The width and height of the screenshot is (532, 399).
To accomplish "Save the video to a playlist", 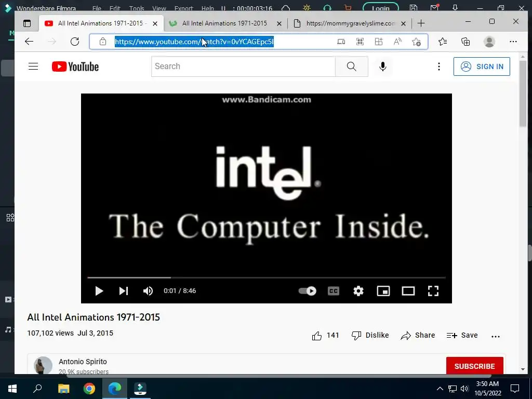I will [462, 336].
